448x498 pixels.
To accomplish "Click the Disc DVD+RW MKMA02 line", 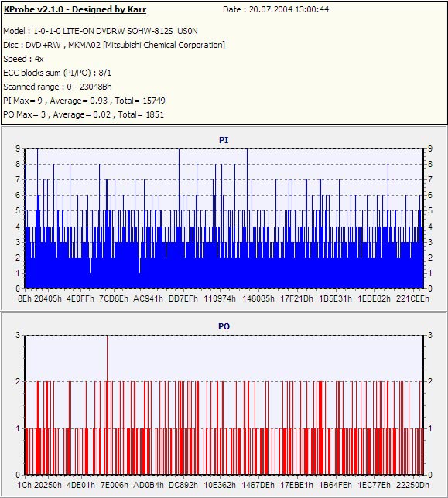I will 114,45.
